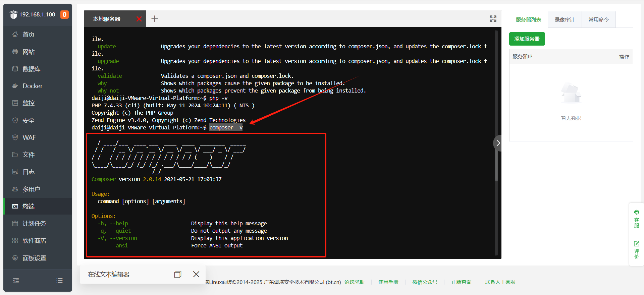Open the 首页 menu item
Viewport: 644px width, 295px height.
(38, 34)
